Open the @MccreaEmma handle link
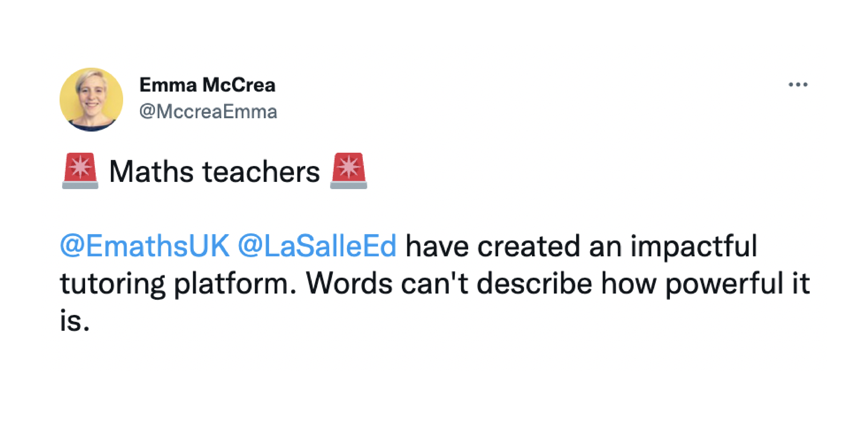This screenshot has height=423, width=868. tap(208, 112)
